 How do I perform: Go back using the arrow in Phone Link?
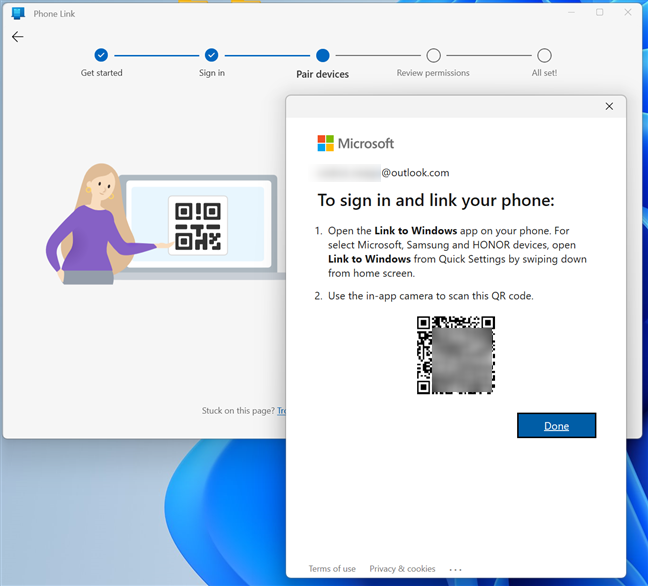point(17,37)
